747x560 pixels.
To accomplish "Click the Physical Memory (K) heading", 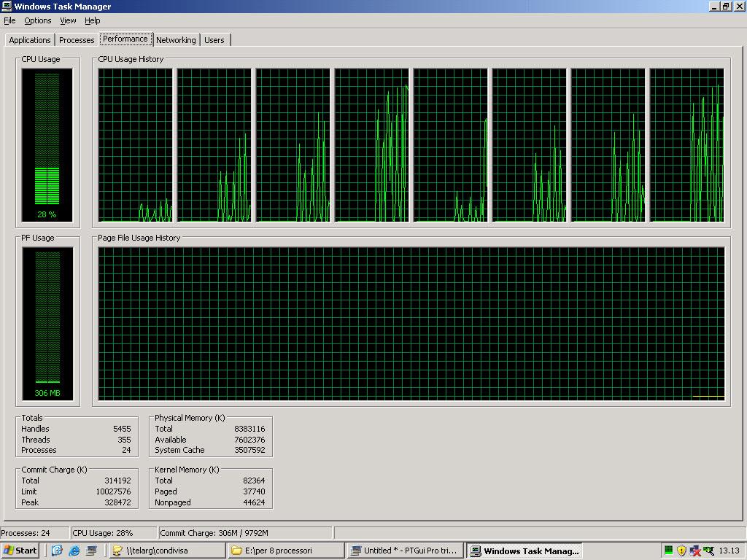I will 190,418.
